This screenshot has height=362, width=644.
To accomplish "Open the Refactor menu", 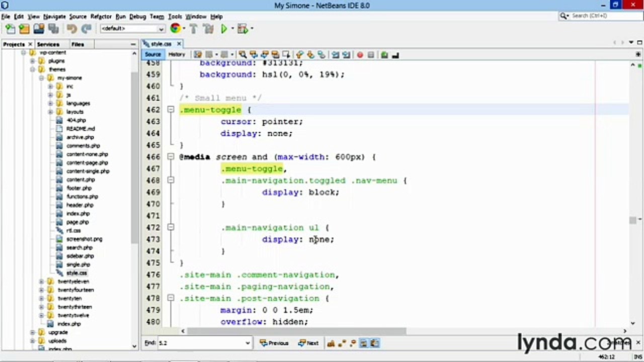I will (101, 17).
